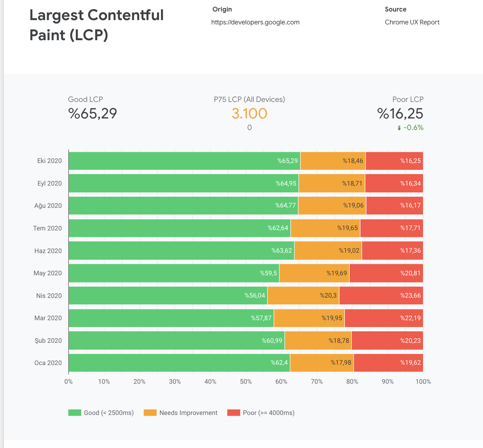Click the 'Chrome UX Report' source text
483x448 pixels.
pyautogui.click(x=412, y=22)
